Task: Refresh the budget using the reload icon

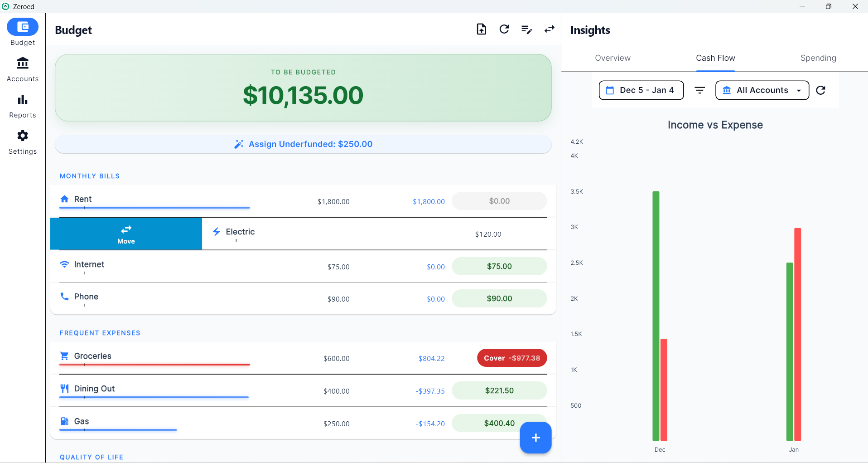Action: (x=504, y=29)
